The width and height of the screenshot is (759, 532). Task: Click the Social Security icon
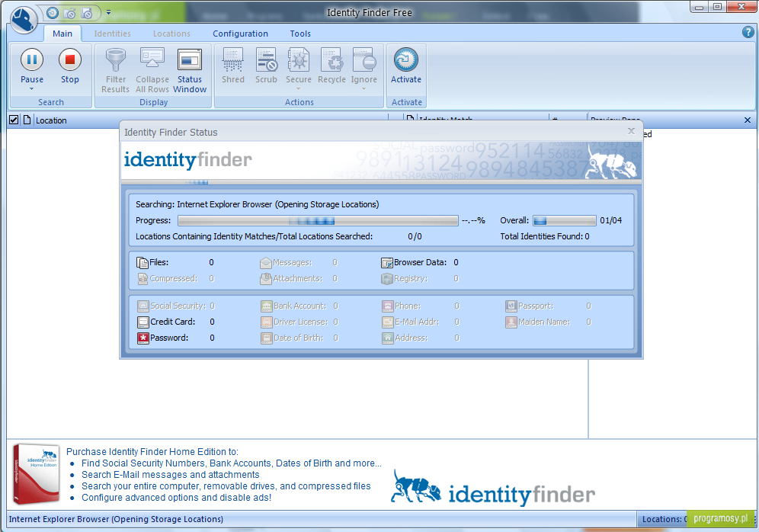tap(143, 306)
